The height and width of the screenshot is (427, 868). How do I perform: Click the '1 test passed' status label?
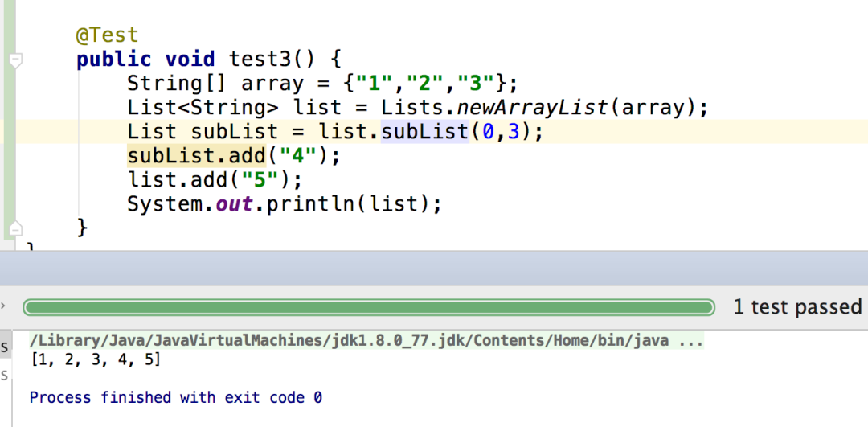click(798, 307)
